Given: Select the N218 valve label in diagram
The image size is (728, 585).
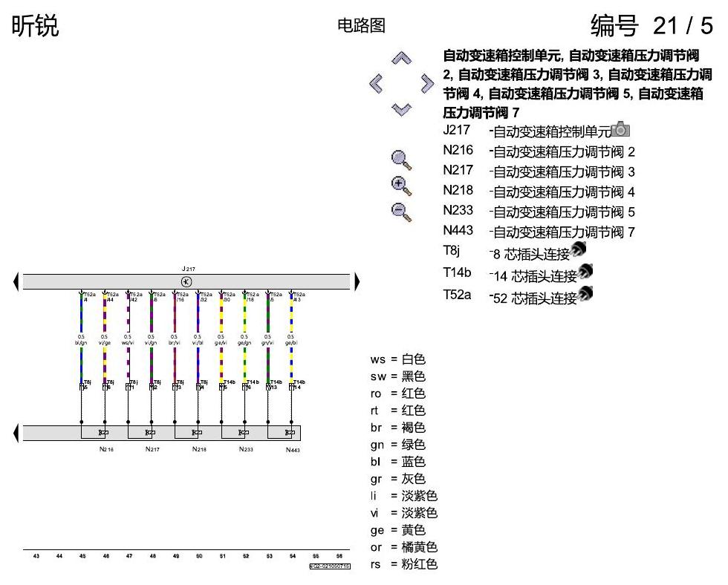Looking at the screenshot, I should tap(199, 449).
